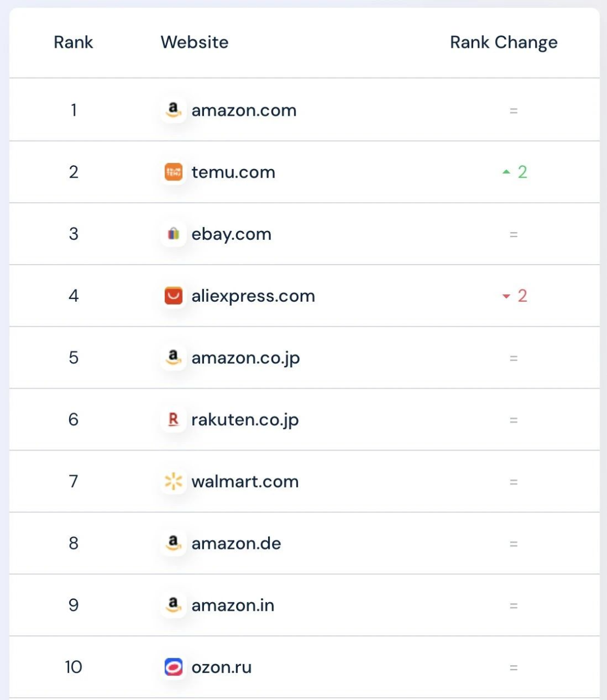Click the red AliExpress logo icon

pos(174,296)
